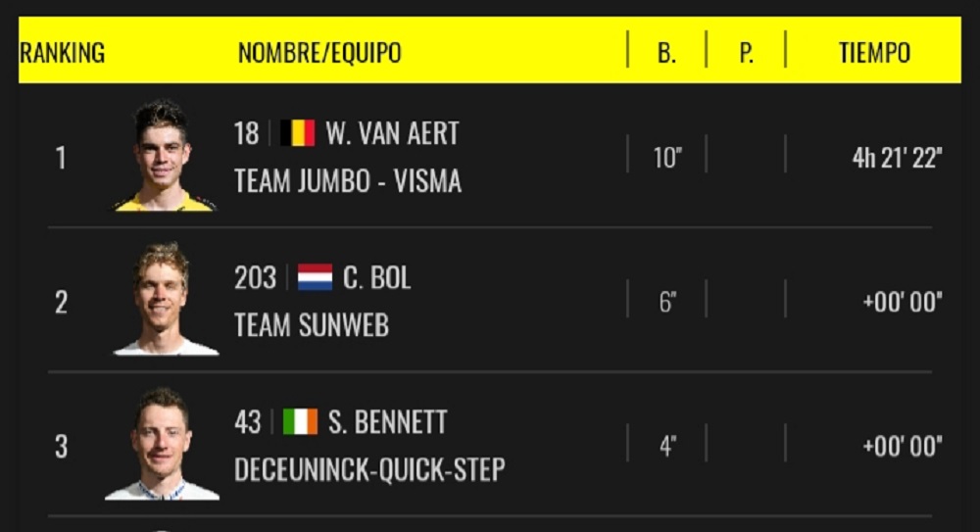The width and height of the screenshot is (980, 532).
Task: Click the Netherlands flag icon
Action: tap(315, 278)
